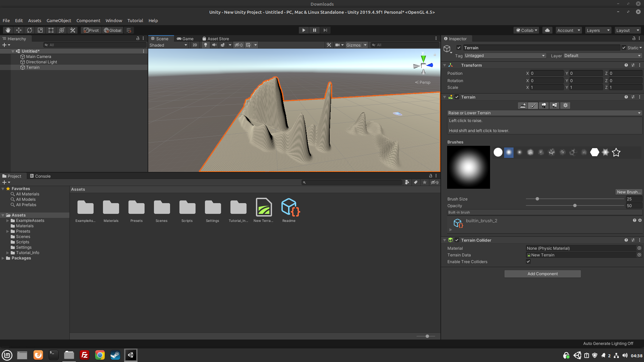
Task: Open the Tag Untagged dropdown
Action: [505, 56]
